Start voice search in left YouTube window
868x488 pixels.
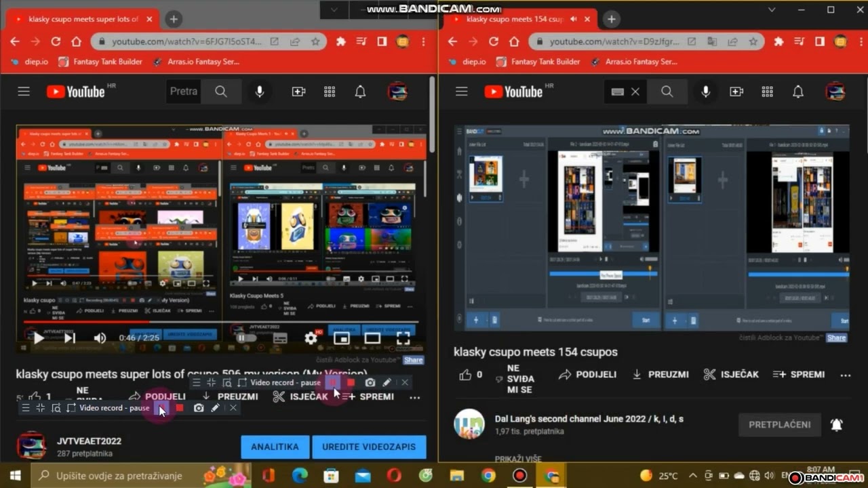259,91
